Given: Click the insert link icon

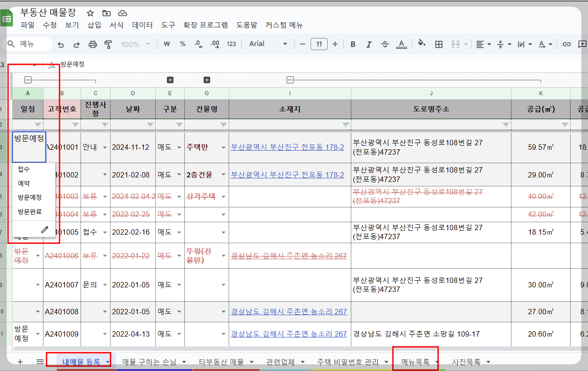Looking at the screenshot, I should coord(567,44).
